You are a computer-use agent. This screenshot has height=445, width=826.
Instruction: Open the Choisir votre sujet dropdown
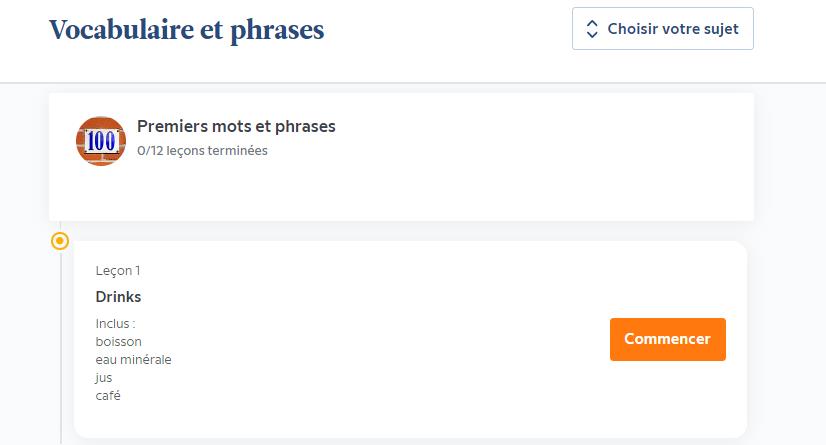[663, 28]
